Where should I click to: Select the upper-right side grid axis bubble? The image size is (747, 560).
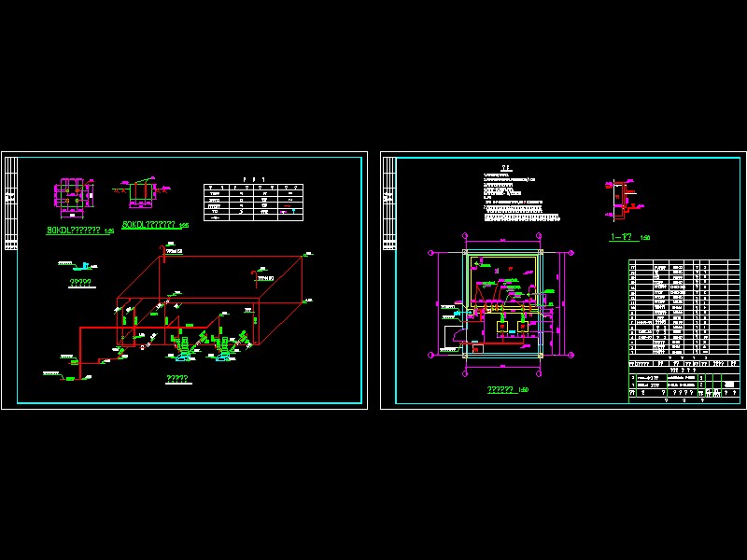coord(571,253)
